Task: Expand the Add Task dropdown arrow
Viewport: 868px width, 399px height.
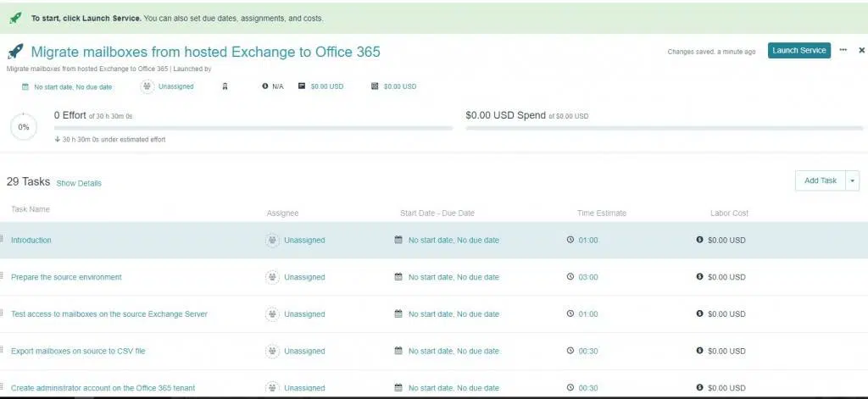Action: (853, 180)
